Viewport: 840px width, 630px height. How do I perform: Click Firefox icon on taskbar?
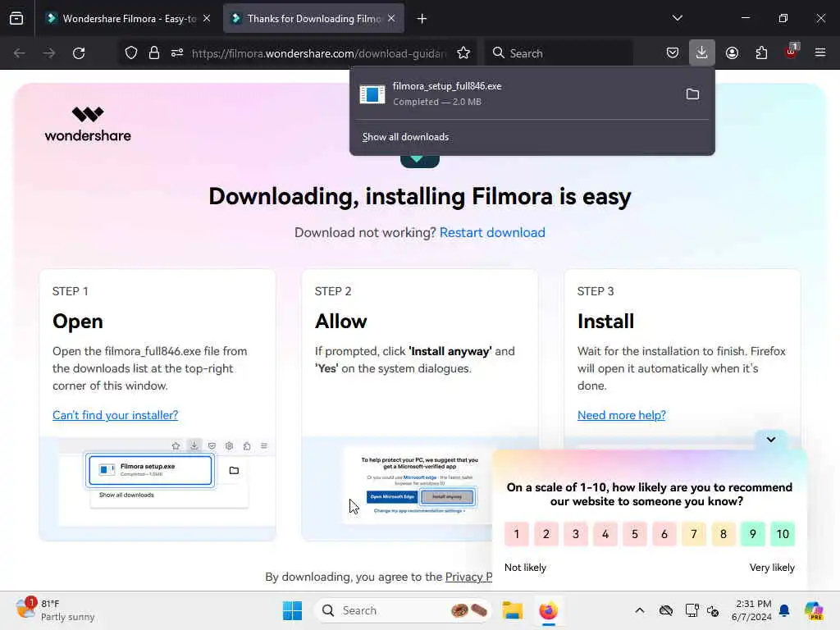[x=548, y=610]
